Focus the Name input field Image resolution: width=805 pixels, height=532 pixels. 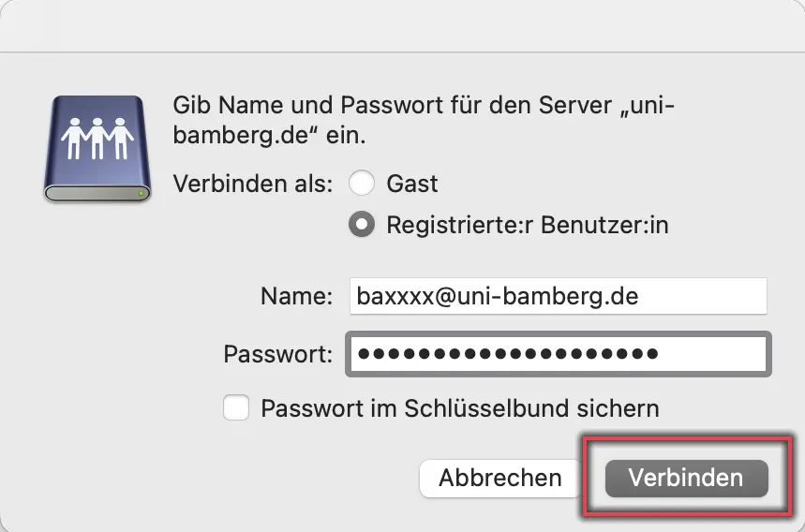click(558, 296)
